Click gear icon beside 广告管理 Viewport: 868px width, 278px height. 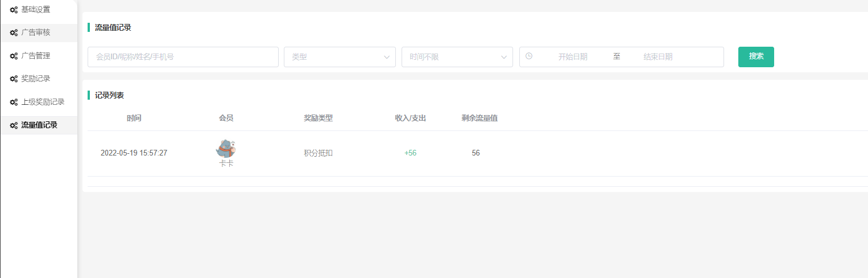14,56
